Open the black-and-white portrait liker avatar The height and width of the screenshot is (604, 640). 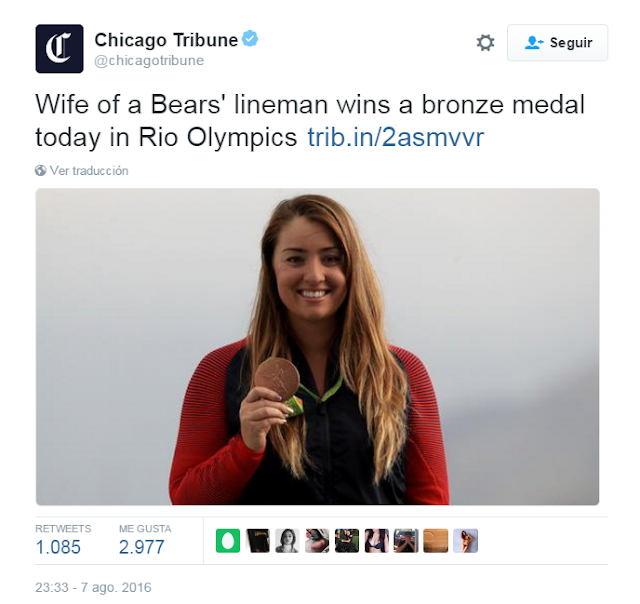[x=287, y=541]
